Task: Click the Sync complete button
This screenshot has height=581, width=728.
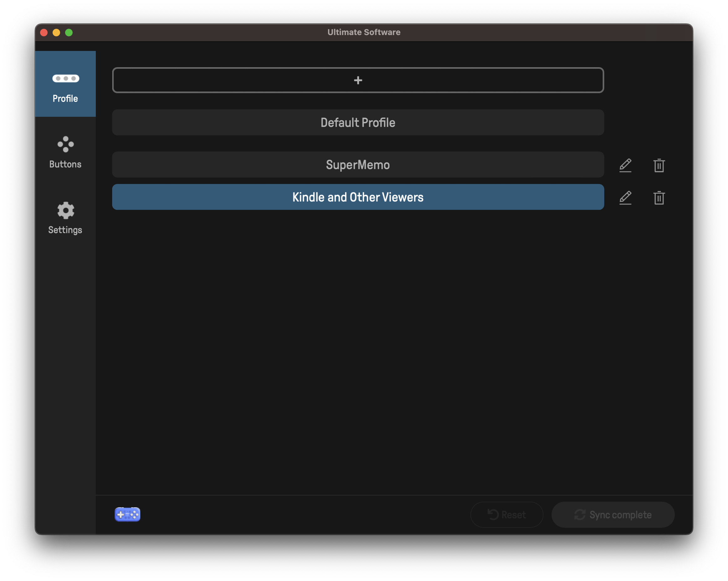Action: [613, 514]
